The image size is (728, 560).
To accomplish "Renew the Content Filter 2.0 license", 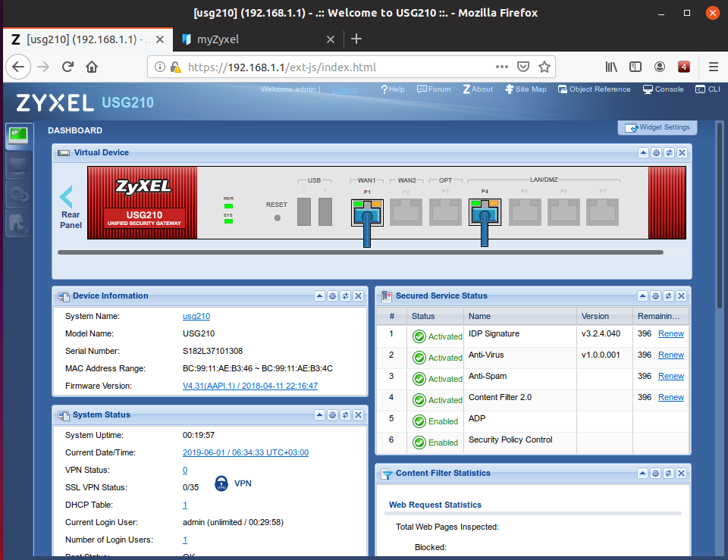I will click(671, 397).
